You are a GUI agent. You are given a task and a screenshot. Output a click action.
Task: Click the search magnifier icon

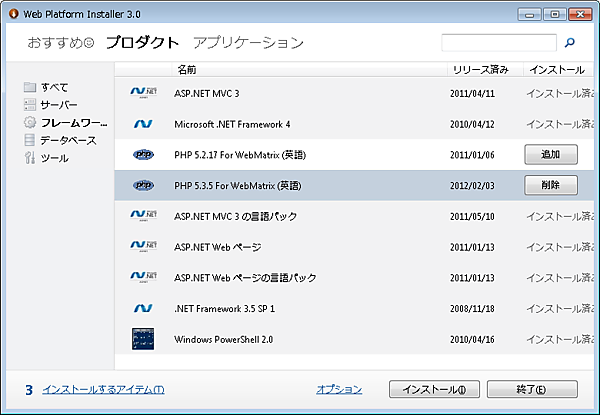570,43
